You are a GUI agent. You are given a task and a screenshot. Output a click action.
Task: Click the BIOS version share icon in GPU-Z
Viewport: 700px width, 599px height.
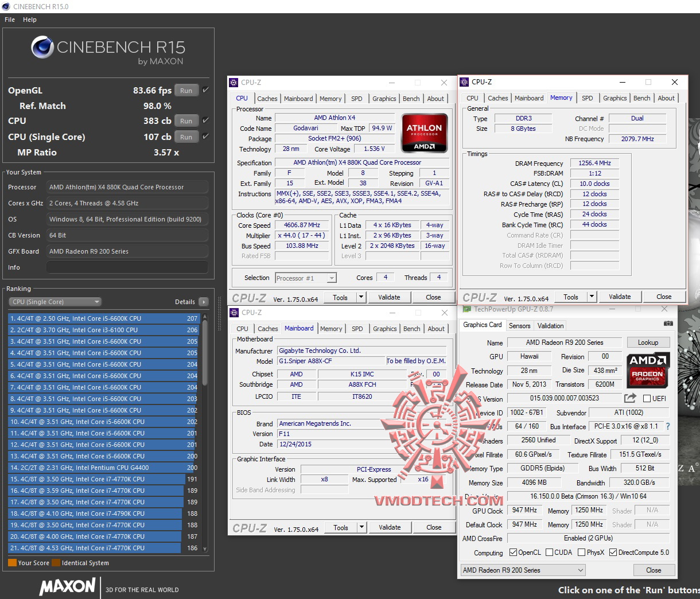coord(630,398)
